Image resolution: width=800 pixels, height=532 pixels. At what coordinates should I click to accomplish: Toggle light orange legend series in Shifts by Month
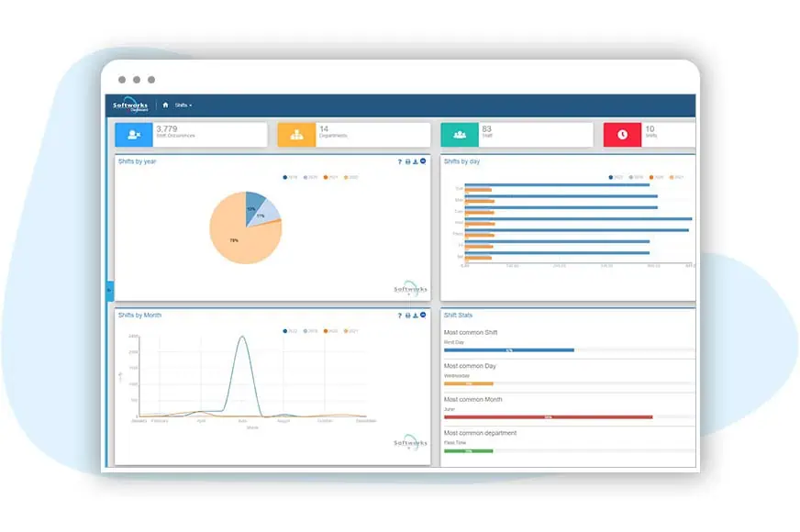click(351, 331)
